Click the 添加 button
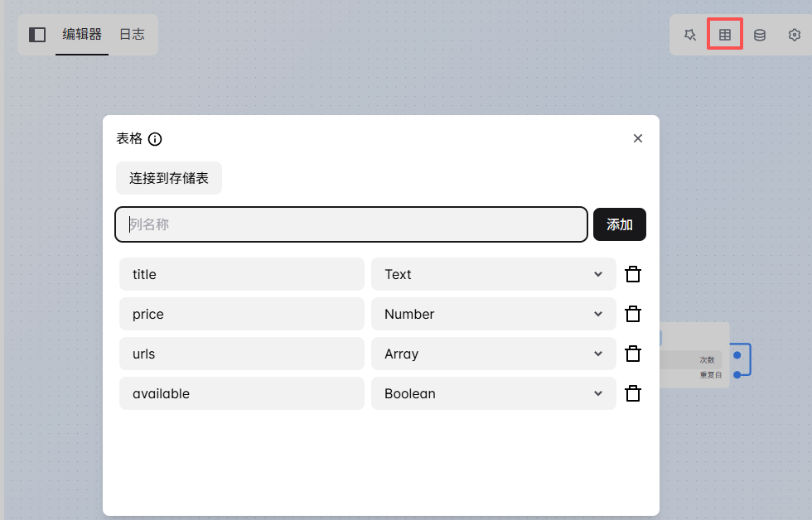The height and width of the screenshot is (520, 812). (x=620, y=224)
